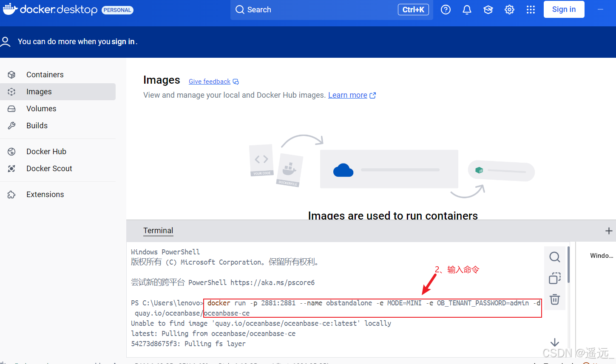The image size is (616, 364).
Task: Delete terminal session with trash icon
Action: pyautogui.click(x=555, y=299)
